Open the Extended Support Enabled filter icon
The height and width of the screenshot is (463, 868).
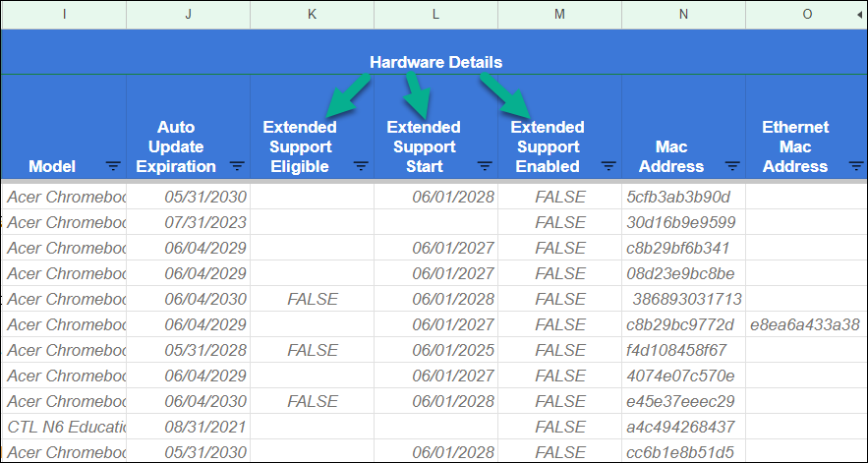coord(608,166)
